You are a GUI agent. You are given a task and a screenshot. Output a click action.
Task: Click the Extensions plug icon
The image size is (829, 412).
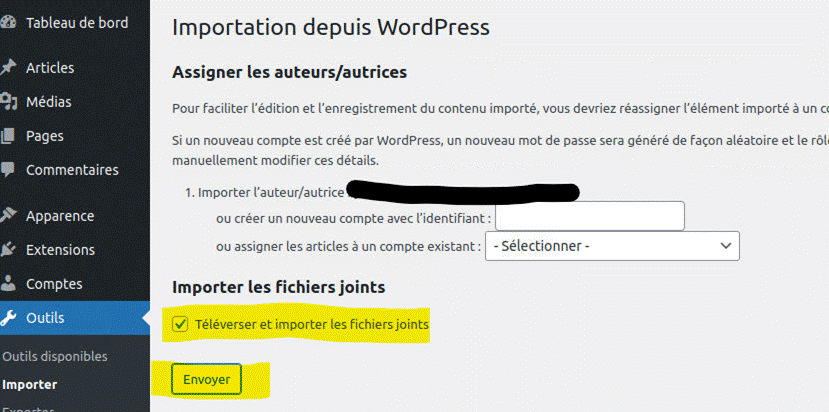point(7,250)
